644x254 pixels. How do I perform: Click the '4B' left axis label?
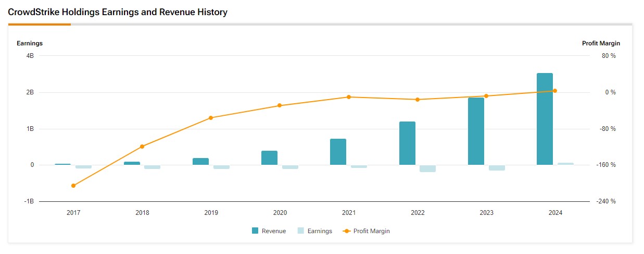pos(30,56)
